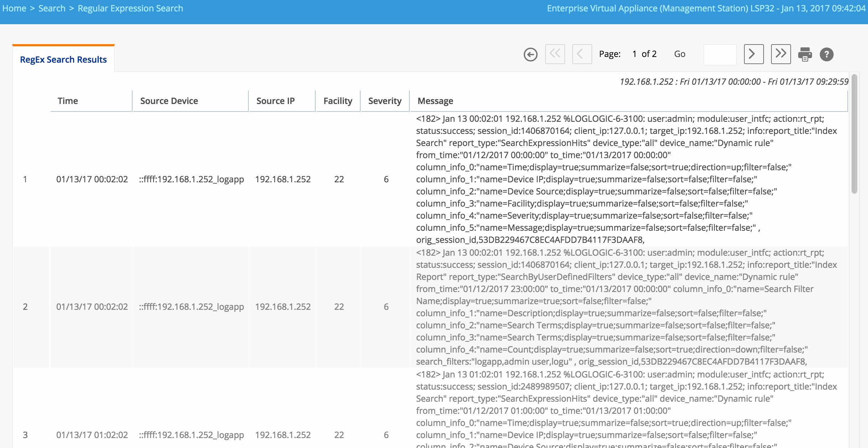Click Regular Expression Search breadcrumb
Image resolution: width=868 pixels, height=448 pixels.
coord(130,9)
